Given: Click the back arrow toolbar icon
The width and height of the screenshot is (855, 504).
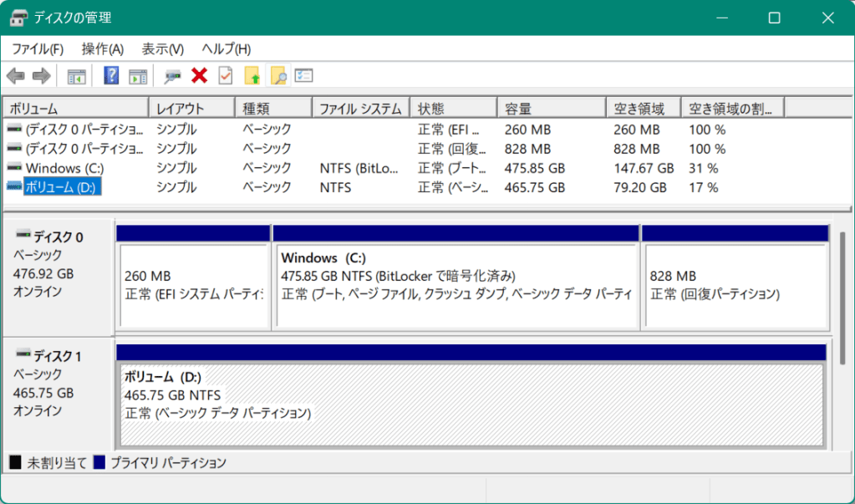Looking at the screenshot, I should pos(15,76).
